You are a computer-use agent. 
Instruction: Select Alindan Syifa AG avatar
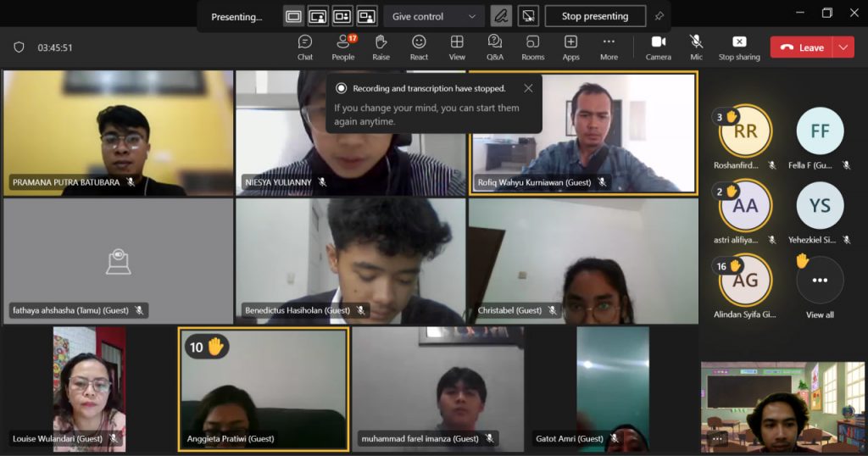745,280
